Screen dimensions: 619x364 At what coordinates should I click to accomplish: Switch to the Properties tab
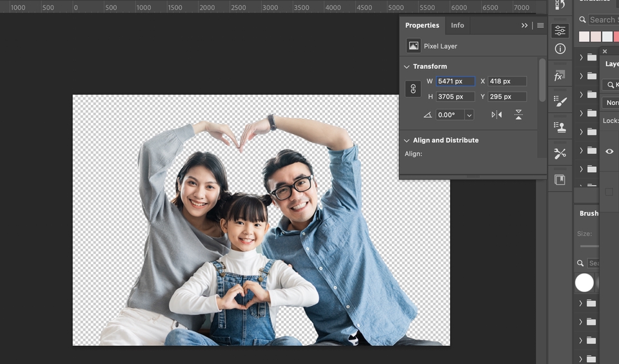point(422,25)
